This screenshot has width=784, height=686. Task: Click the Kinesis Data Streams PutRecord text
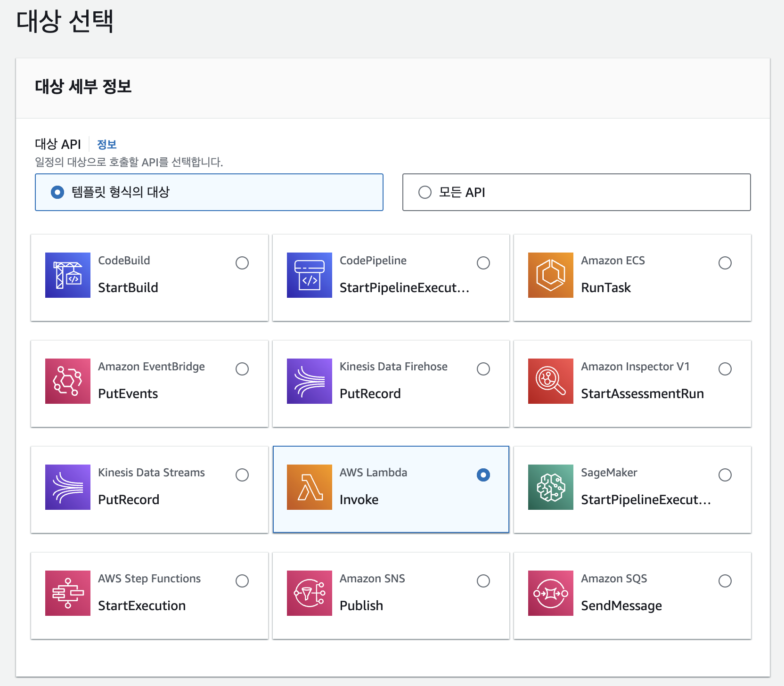click(x=129, y=499)
